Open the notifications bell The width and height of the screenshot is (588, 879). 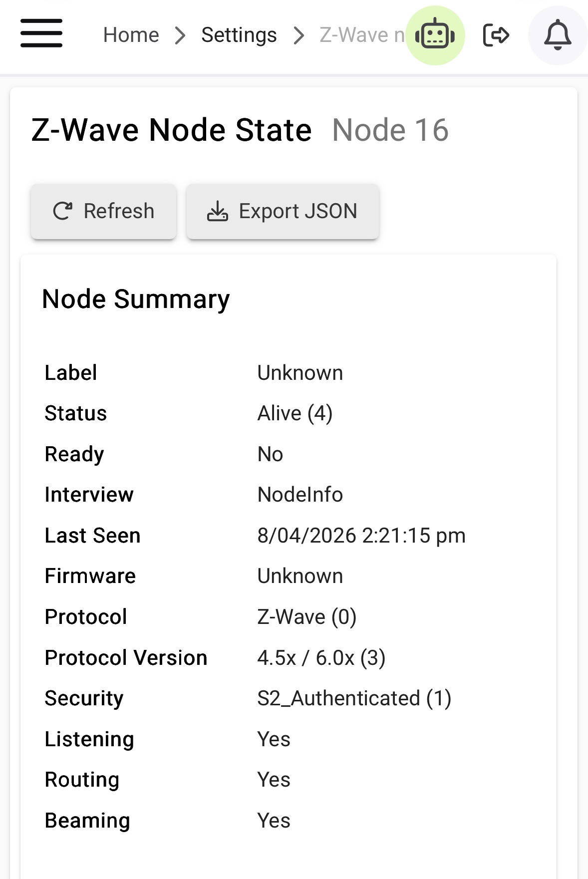point(558,35)
